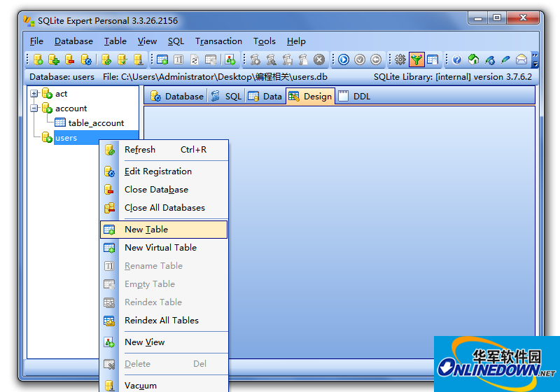Open the Options gear toolbar icon
560x392 pixels.
400,59
